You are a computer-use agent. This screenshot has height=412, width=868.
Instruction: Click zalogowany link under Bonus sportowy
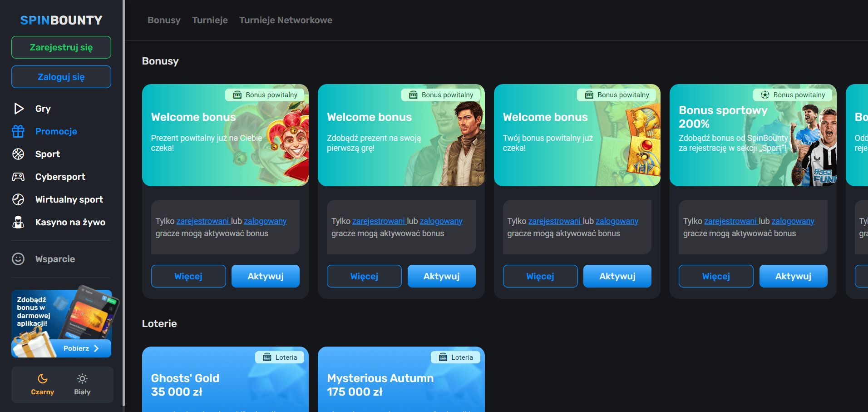click(x=793, y=221)
